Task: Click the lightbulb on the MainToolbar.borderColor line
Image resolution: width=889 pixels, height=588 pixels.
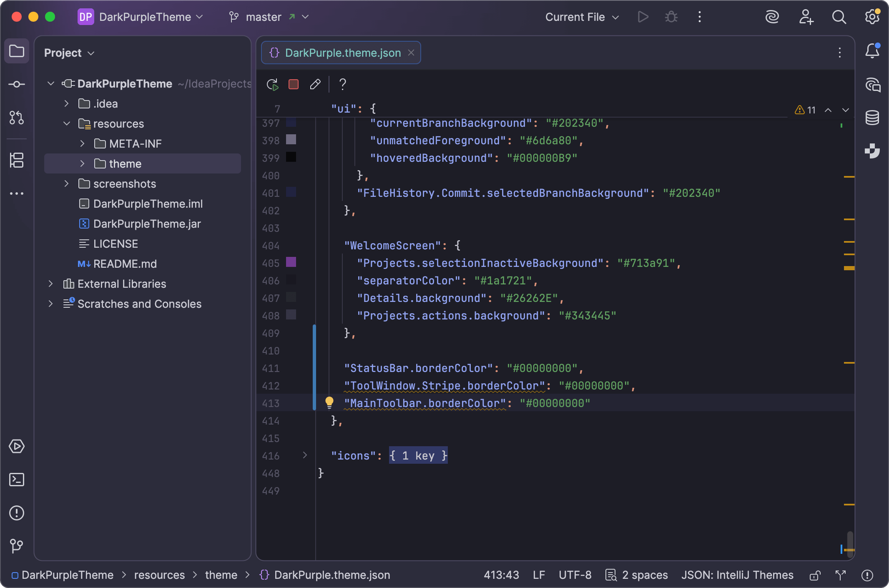Action: coord(329,403)
